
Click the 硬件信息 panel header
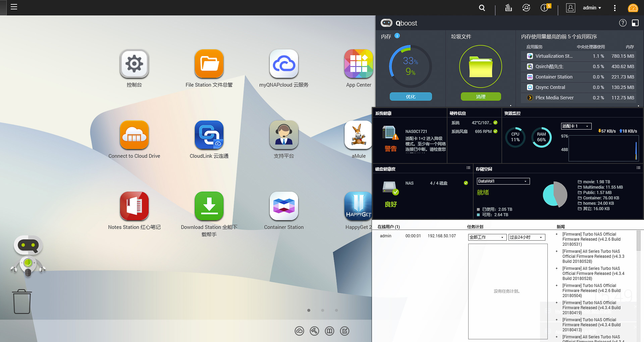point(458,113)
